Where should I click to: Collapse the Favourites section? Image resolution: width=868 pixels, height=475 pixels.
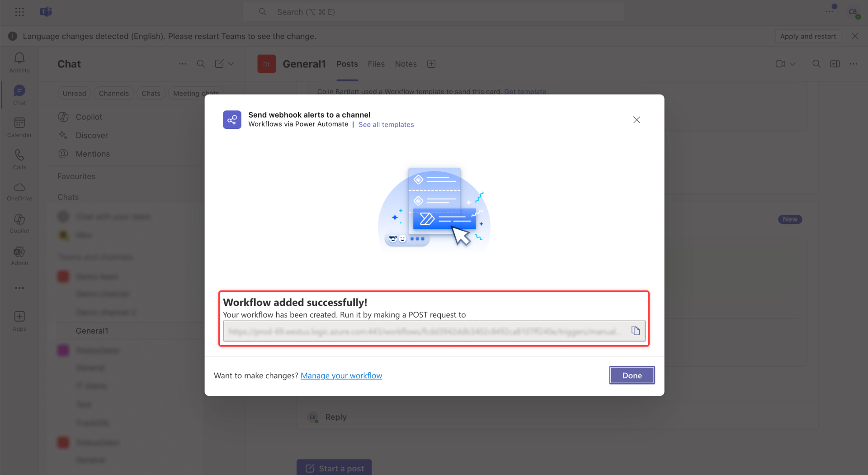point(76,176)
